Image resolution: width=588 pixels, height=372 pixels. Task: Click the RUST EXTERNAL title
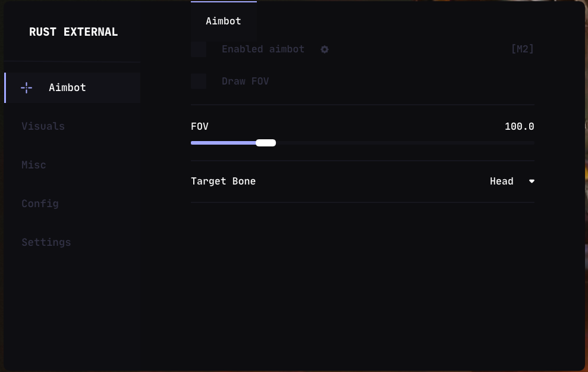[x=73, y=32]
